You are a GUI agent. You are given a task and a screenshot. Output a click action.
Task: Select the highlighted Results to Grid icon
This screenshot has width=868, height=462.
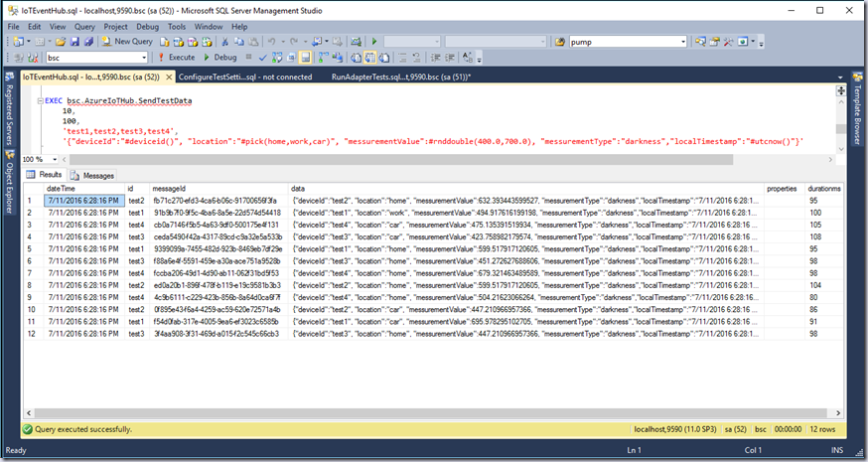click(369, 57)
